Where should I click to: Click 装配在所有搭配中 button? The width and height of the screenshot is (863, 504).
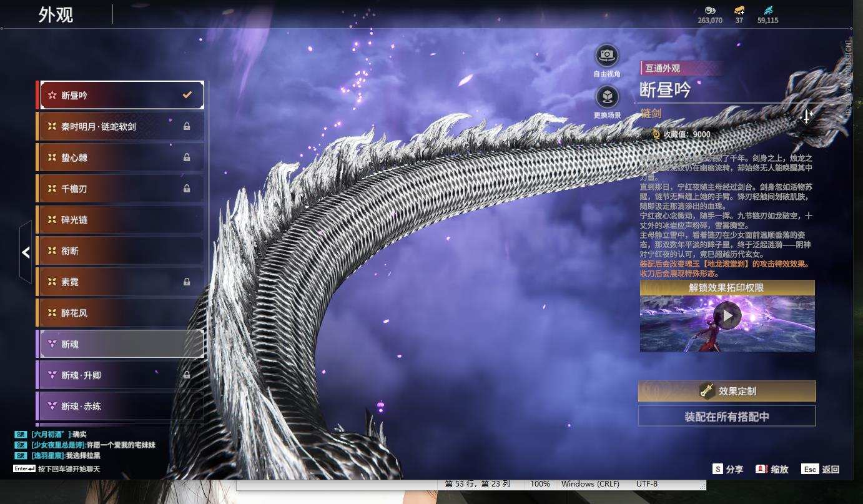(727, 416)
